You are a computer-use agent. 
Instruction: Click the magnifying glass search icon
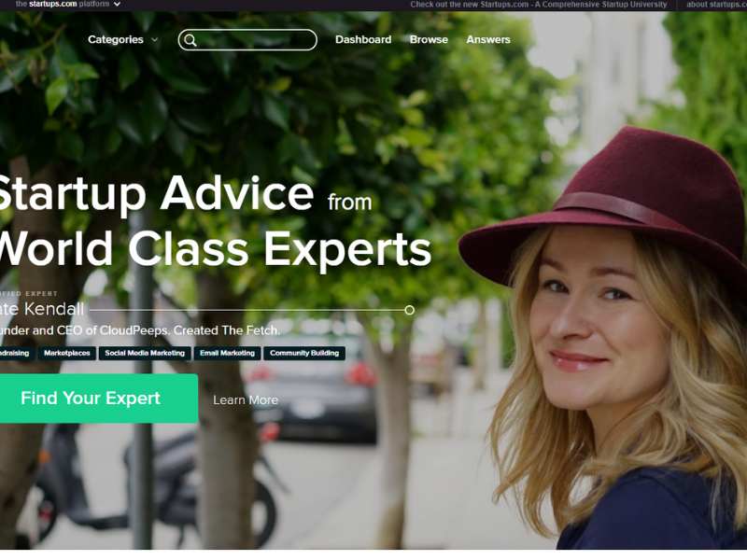pyautogui.click(x=190, y=40)
